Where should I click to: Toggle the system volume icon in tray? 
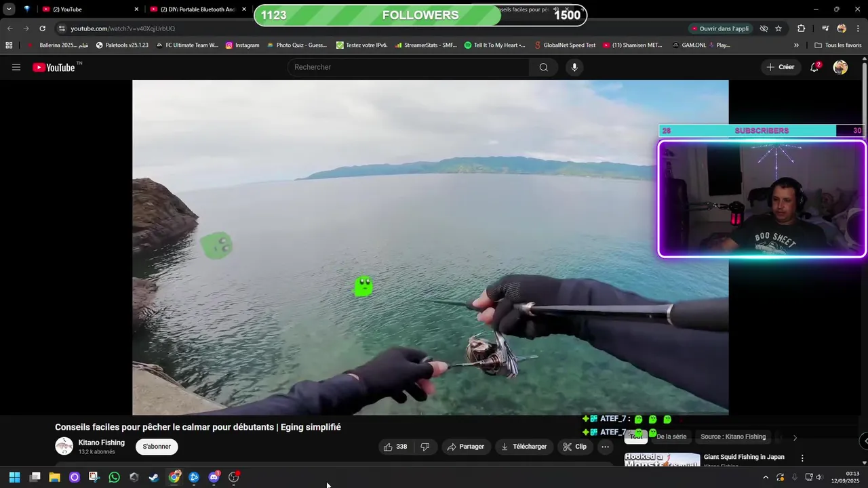click(818, 477)
